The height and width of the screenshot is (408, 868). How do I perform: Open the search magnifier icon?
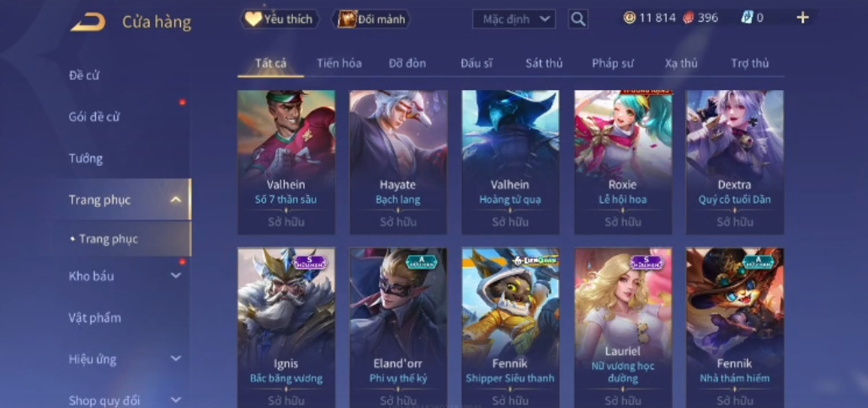[x=578, y=19]
